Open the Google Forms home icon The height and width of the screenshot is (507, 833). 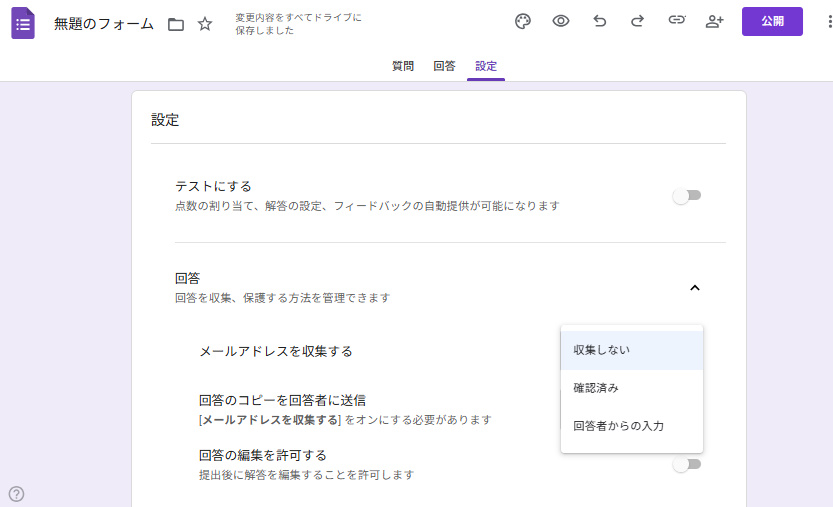pos(23,23)
